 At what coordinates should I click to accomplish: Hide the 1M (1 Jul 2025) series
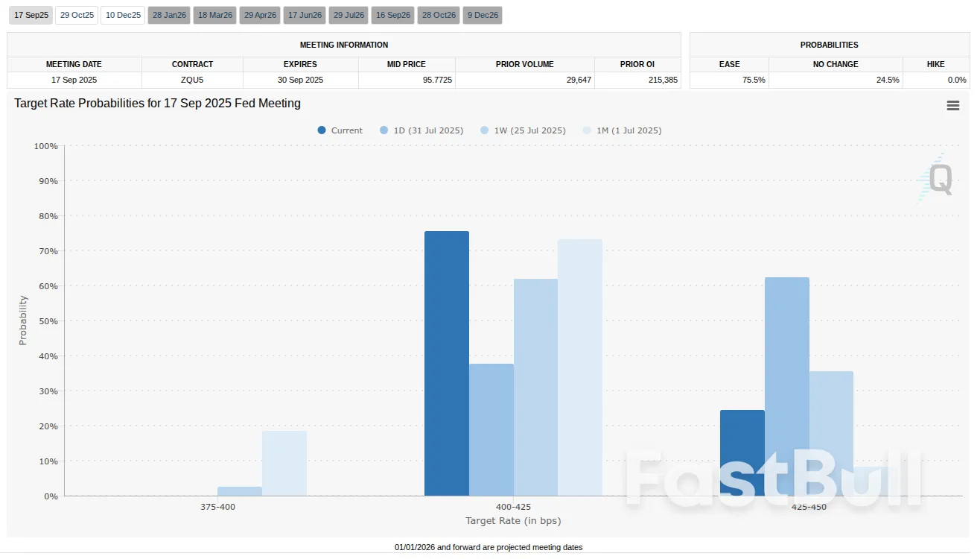[x=622, y=130]
